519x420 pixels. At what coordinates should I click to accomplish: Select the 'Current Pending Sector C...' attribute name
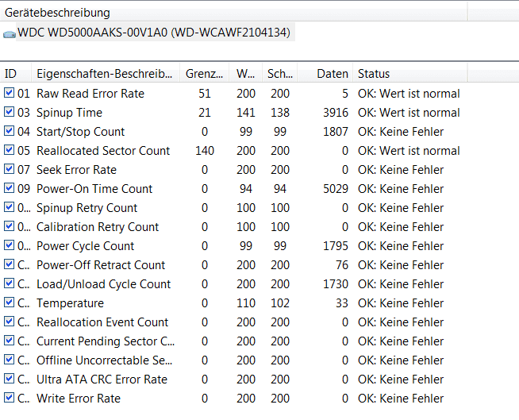point(106,341)
